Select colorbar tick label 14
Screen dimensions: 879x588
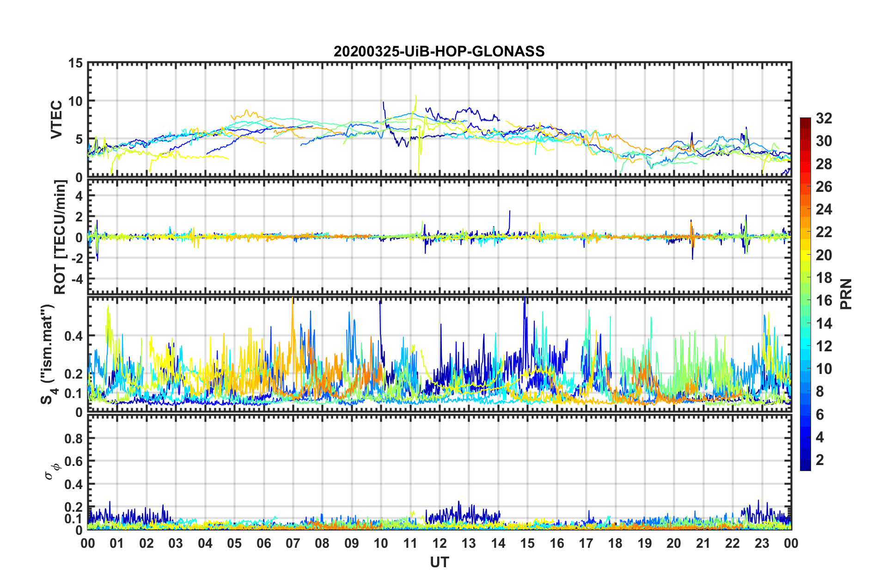tap(824, 324)
